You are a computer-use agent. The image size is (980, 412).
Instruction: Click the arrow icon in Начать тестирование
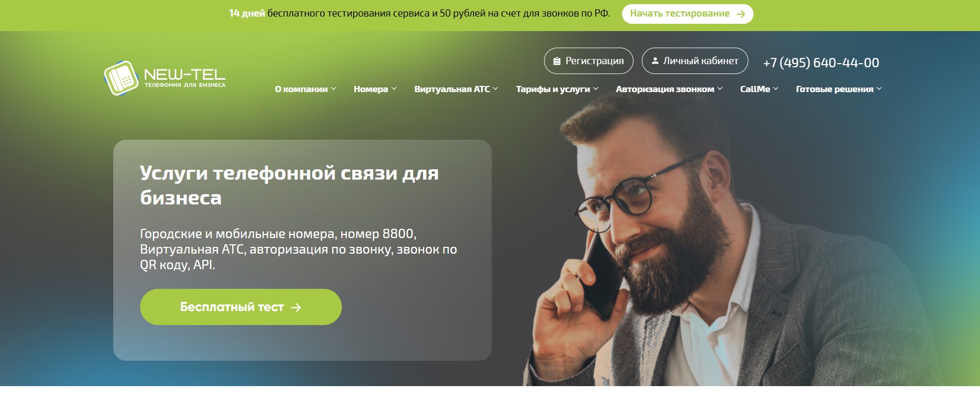pos(741,14)
